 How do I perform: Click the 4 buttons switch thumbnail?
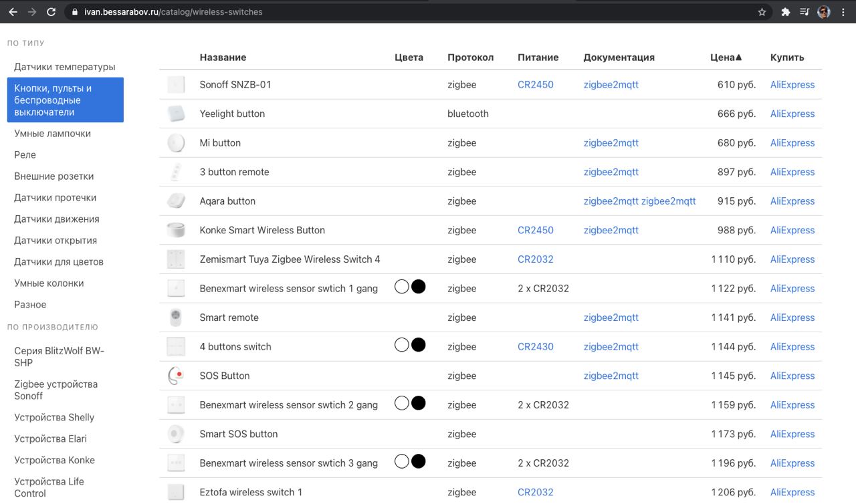tap(176, 346)
